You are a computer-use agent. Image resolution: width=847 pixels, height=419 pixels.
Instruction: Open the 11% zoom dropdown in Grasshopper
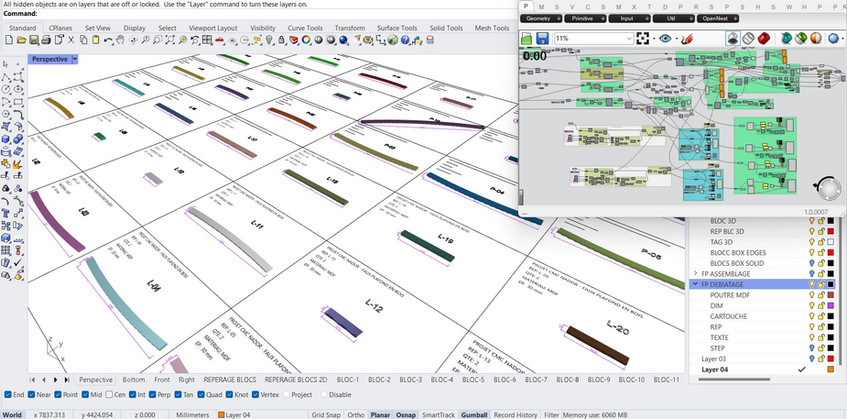click(629, 38)
